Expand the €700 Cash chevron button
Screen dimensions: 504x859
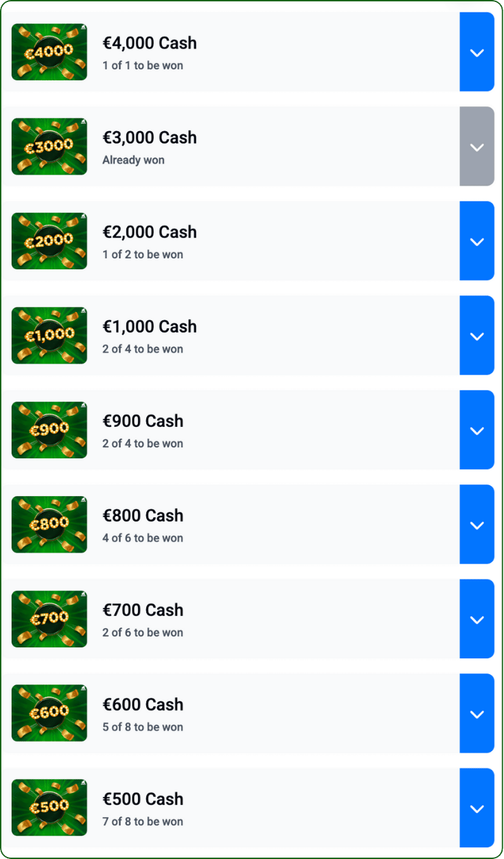(477, 619)
